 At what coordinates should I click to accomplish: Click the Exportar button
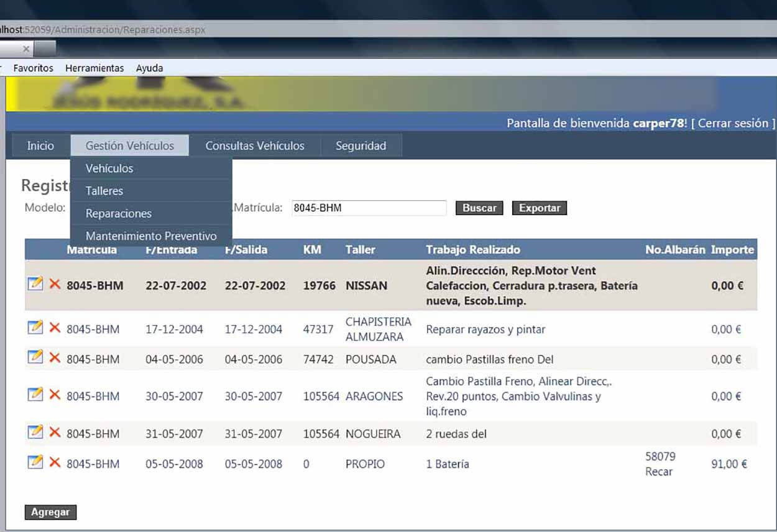tap(539, 208)
